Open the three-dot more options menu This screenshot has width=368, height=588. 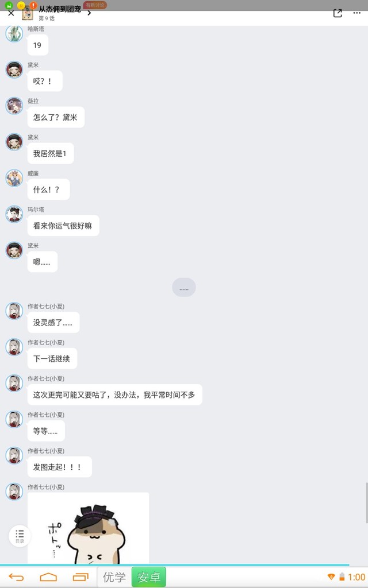(x=356, y=13)
